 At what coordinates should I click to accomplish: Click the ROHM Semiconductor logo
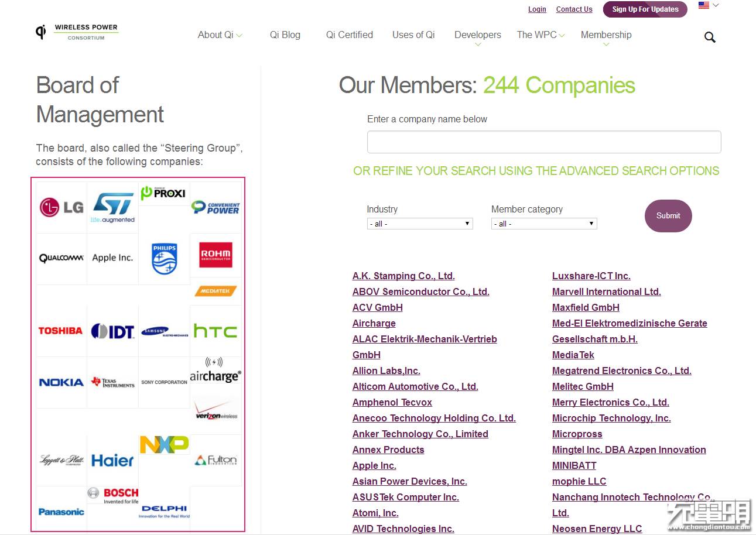[215, 255]
